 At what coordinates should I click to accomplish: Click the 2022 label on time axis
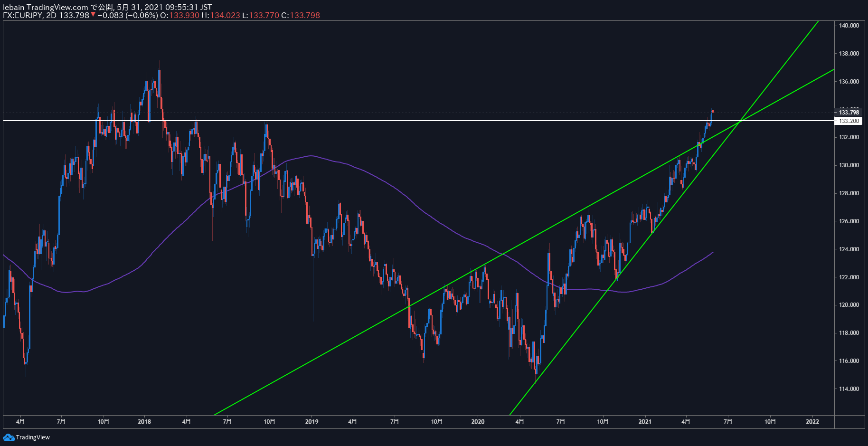812,422
